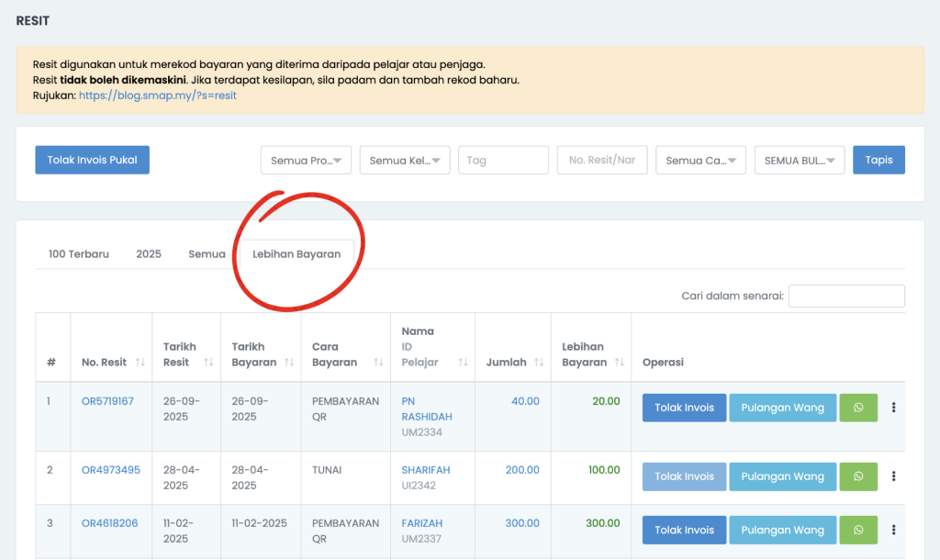This screenshot has height=560, width=940.
Task: Open three-dot menu for receipt OR5719167
Action: pyautogui.click(x=893, y=408)
